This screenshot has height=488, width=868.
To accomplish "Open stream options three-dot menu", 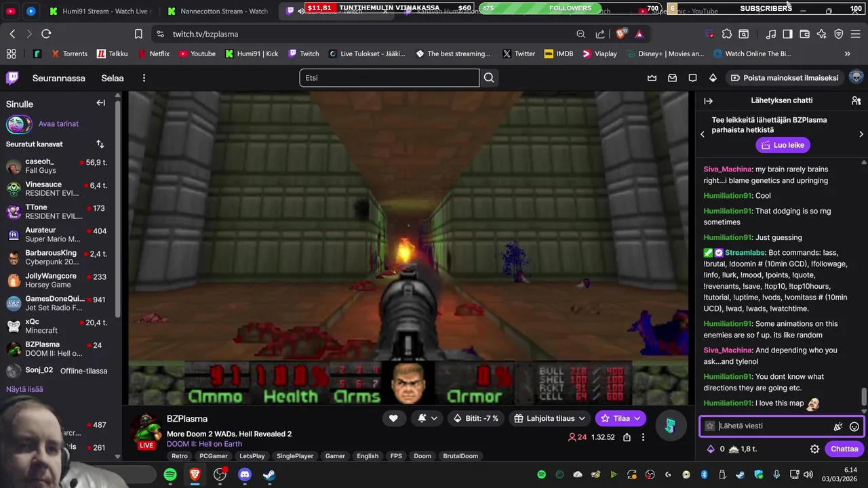I will [643, 437].
